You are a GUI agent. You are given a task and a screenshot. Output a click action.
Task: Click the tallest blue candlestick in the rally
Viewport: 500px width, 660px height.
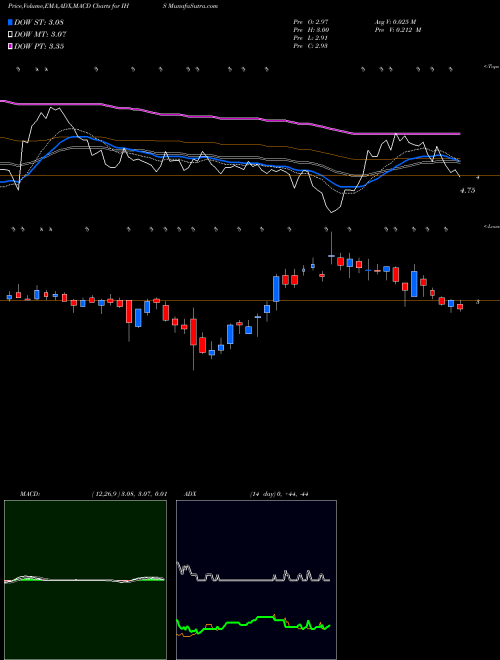point(276,289)
